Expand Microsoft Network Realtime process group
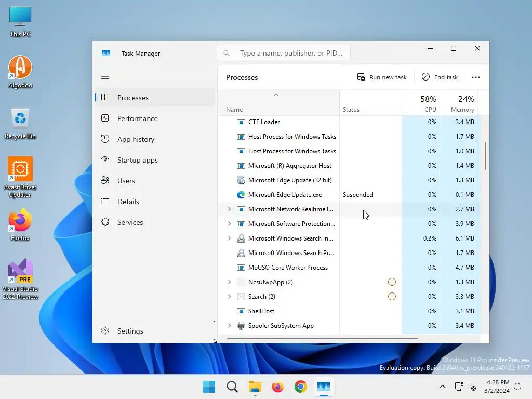The image size is (532, 399). 229,209
